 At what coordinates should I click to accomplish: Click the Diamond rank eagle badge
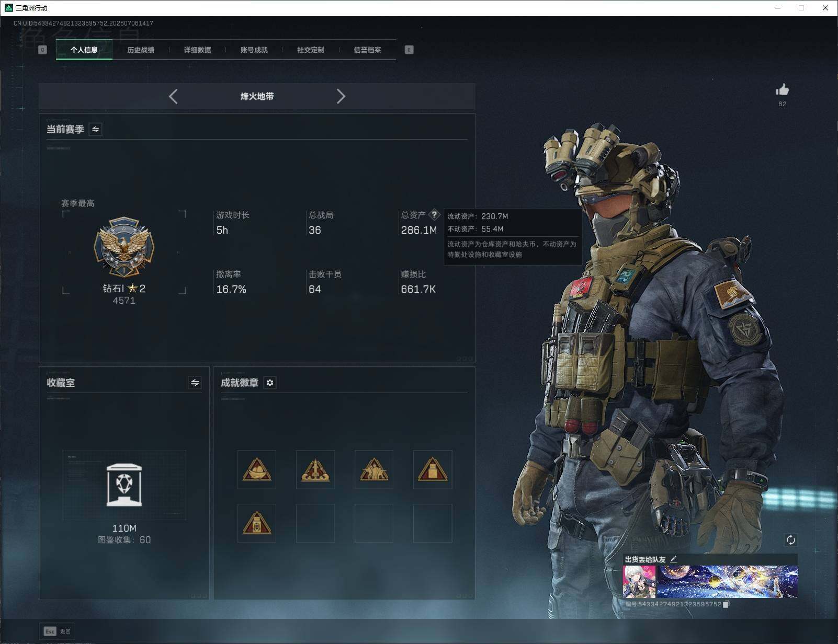124,248
